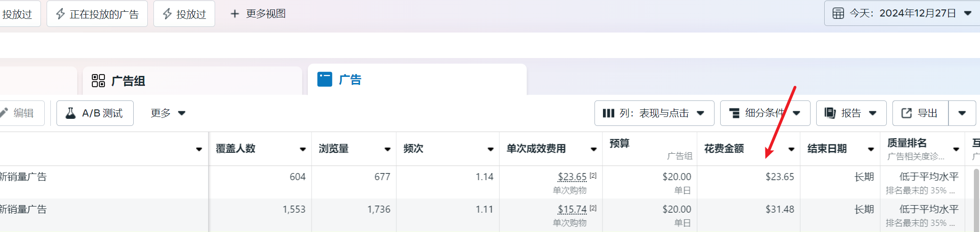Expand the 单次成效费用 column arrow

pos(594,149)
